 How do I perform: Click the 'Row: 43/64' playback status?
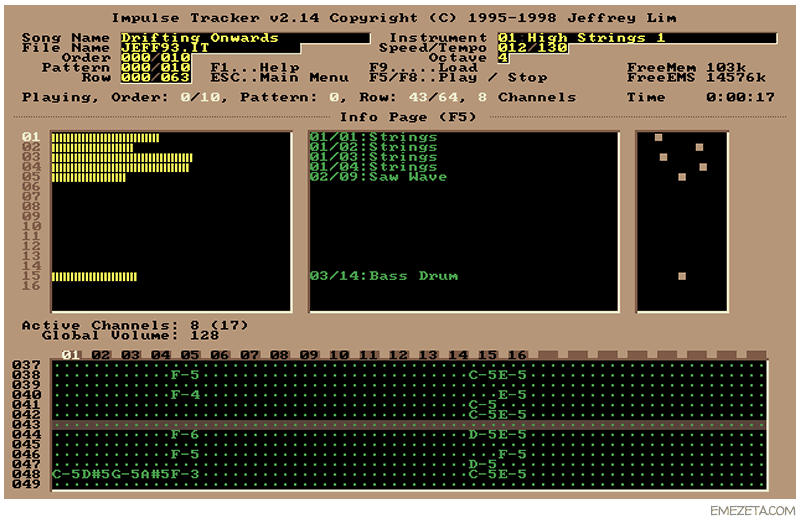pyautogui.click(x=410, y=97)
